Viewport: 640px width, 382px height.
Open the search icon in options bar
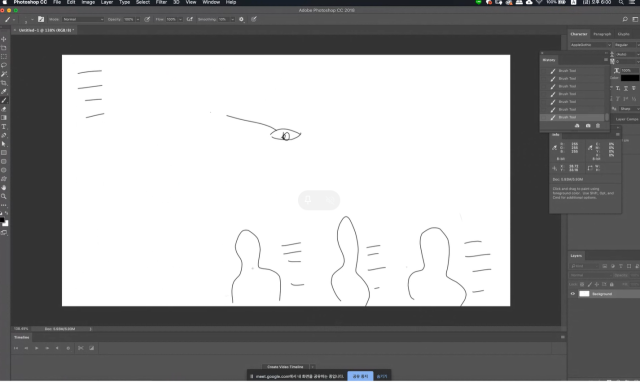pyautogui.click(x=625, y=19)
